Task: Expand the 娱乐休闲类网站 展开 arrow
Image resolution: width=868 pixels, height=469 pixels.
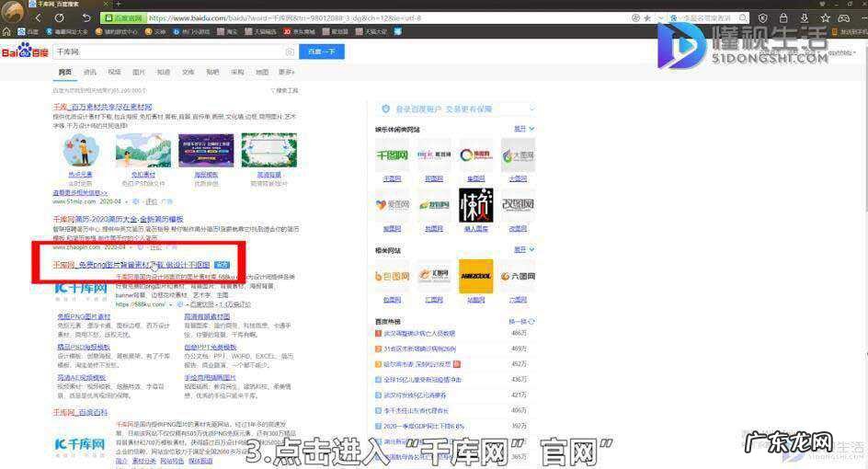Action: pyautogui.click(x=524, y=129)
